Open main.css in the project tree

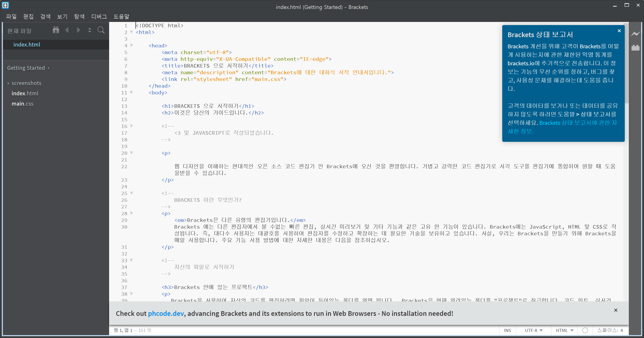(23, 104)
